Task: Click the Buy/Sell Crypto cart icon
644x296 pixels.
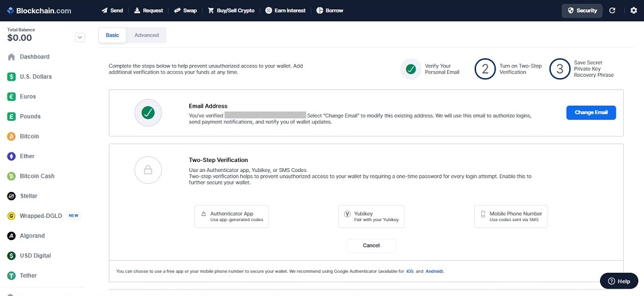Action: coord(211,11)
